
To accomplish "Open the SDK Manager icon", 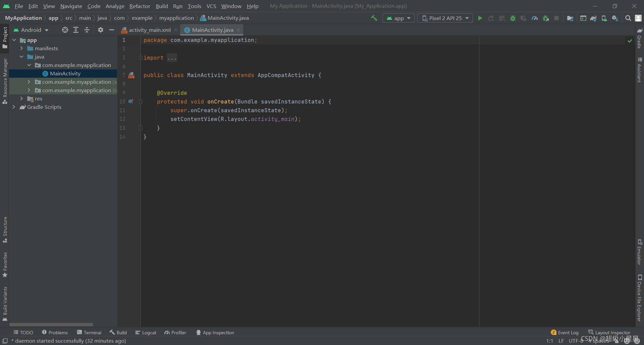I will [615, 18].
